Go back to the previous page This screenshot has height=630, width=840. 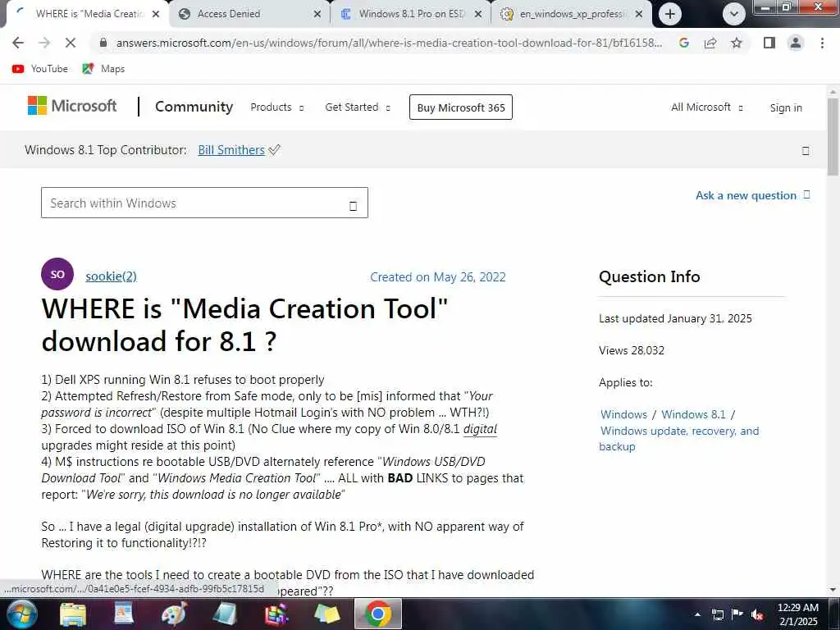tap(18, 43)
